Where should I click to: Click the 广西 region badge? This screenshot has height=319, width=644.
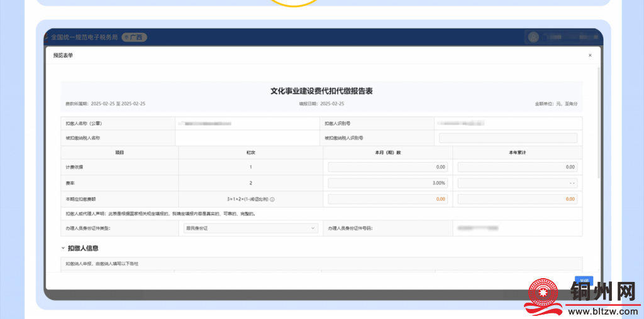click(134, 37)
